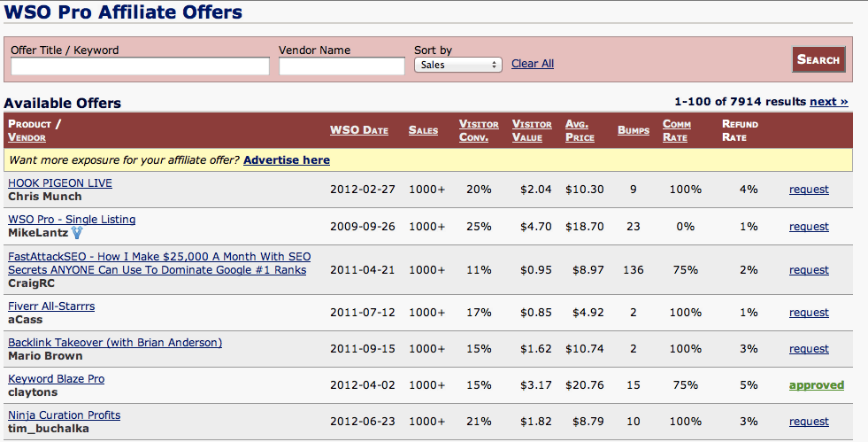Image resolution: width=868 pixels, height=442 pixels.
Task: Select vendor name CraigRC
Action: click(31, 283)
